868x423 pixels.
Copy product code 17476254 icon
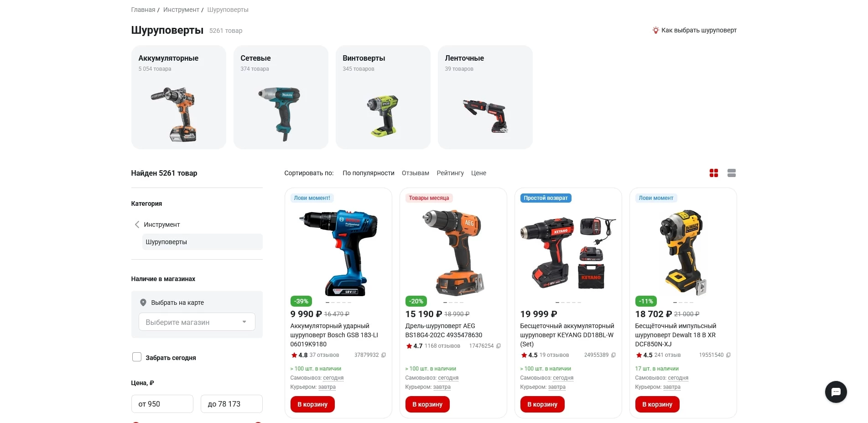coord(499,346)
